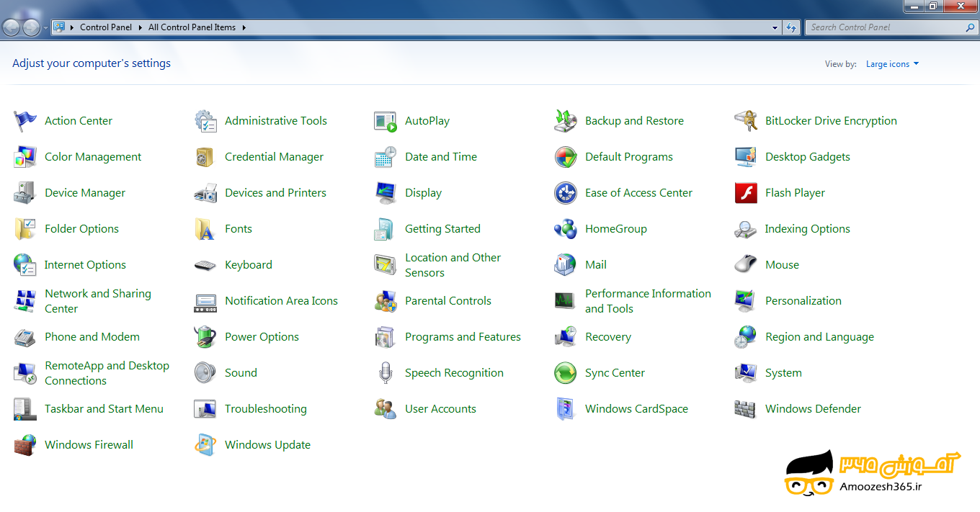Click the Date and Time icon
The height and width of the screenshot is (512, 980).
[x=386, y=157]
